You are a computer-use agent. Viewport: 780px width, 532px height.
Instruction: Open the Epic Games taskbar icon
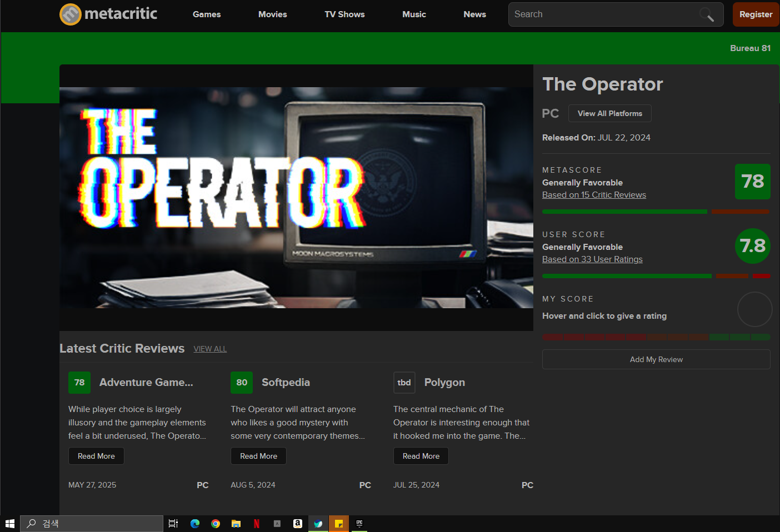point(359,524)
